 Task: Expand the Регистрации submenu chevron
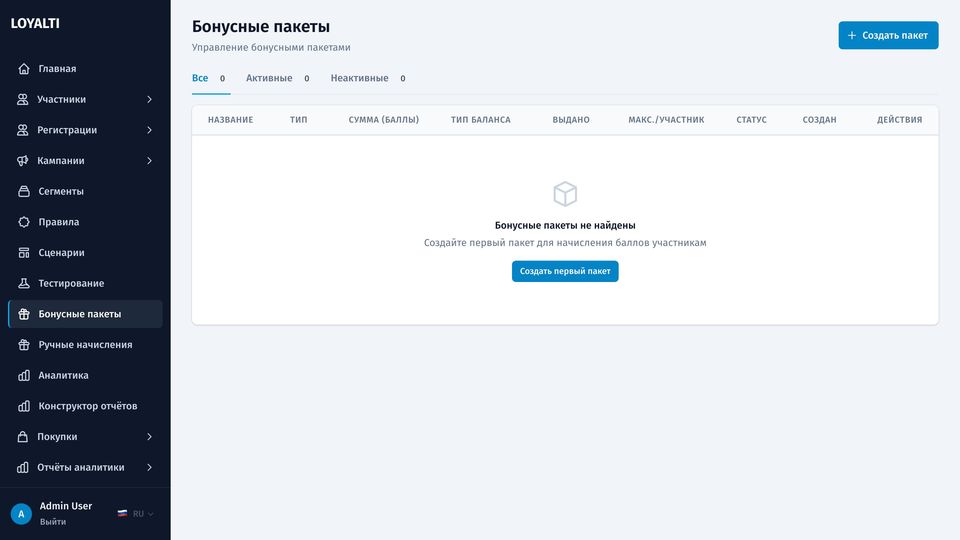point(149,130)
